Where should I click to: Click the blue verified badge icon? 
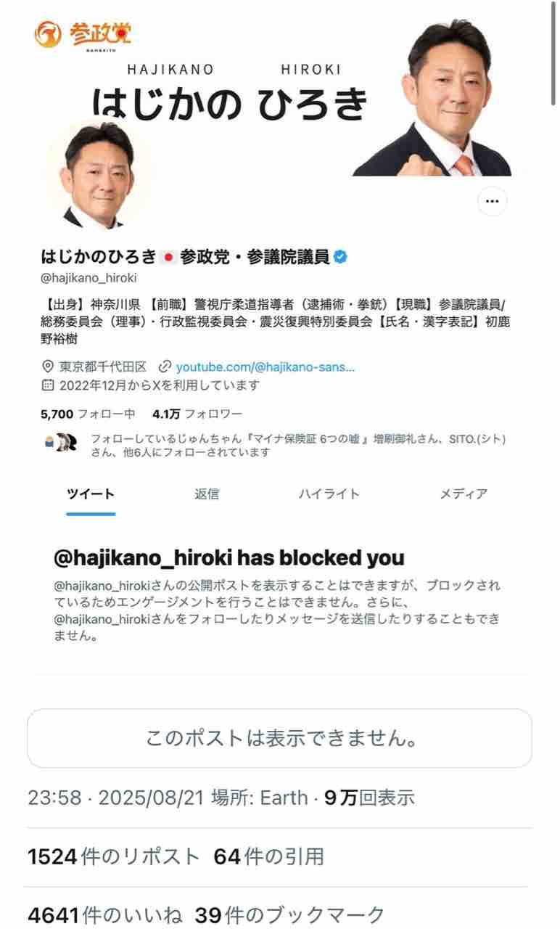[340, 256]
